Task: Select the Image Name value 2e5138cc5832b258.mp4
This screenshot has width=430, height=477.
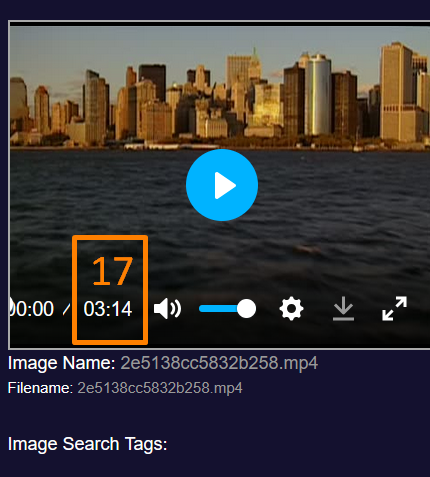Action: coord(219,363)
